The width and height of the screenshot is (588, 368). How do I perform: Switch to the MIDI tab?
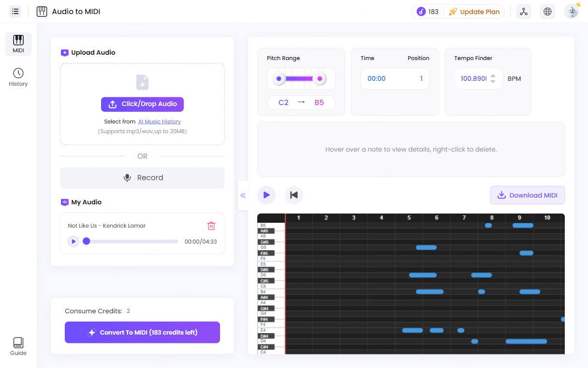[18, 44]
